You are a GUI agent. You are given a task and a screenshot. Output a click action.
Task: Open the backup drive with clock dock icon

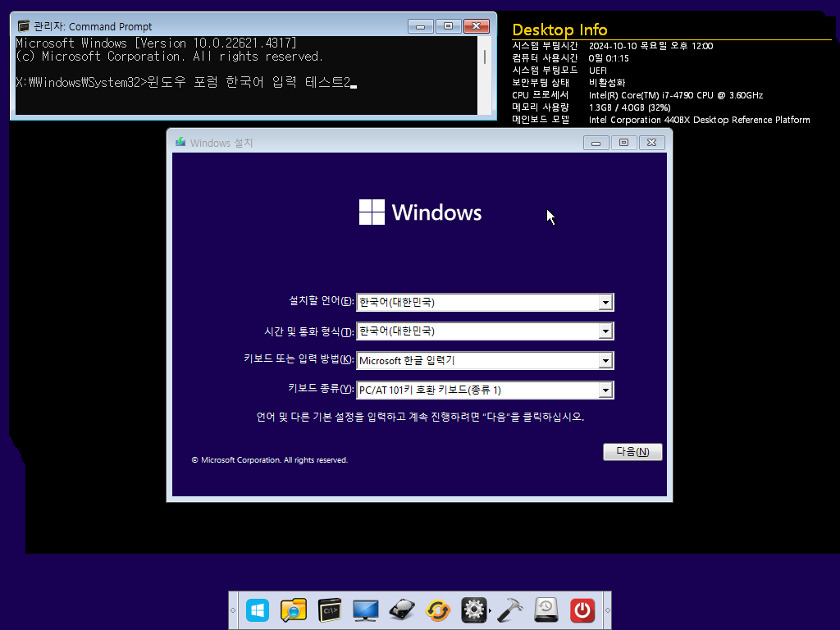(546, 610)
